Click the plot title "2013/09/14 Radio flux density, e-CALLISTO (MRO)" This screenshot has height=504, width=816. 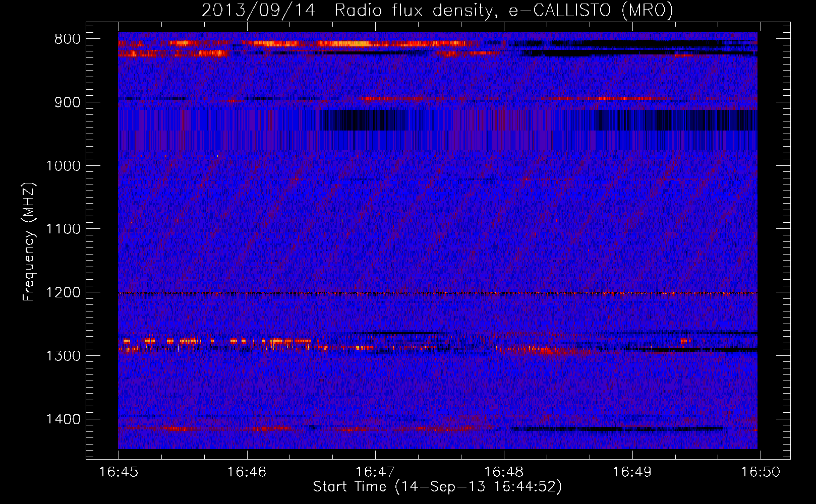coord(437,11)
